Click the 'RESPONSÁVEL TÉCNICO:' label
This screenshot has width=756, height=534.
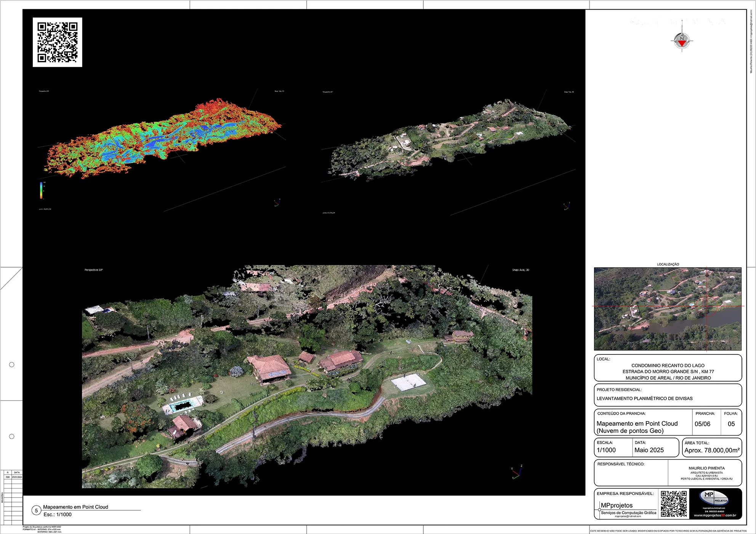tap(621, 464)
